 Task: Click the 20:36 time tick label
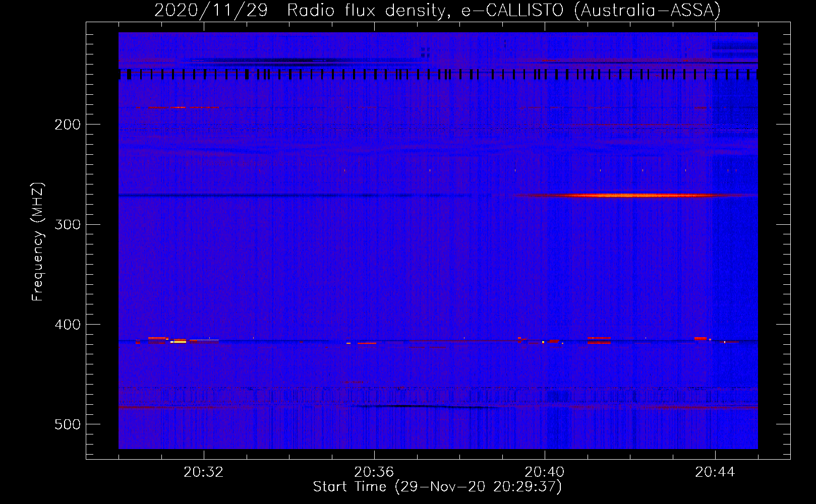[374, 472]
